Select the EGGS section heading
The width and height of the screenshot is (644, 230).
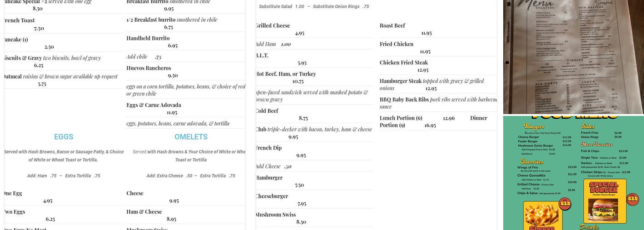(x=63, y=137)
